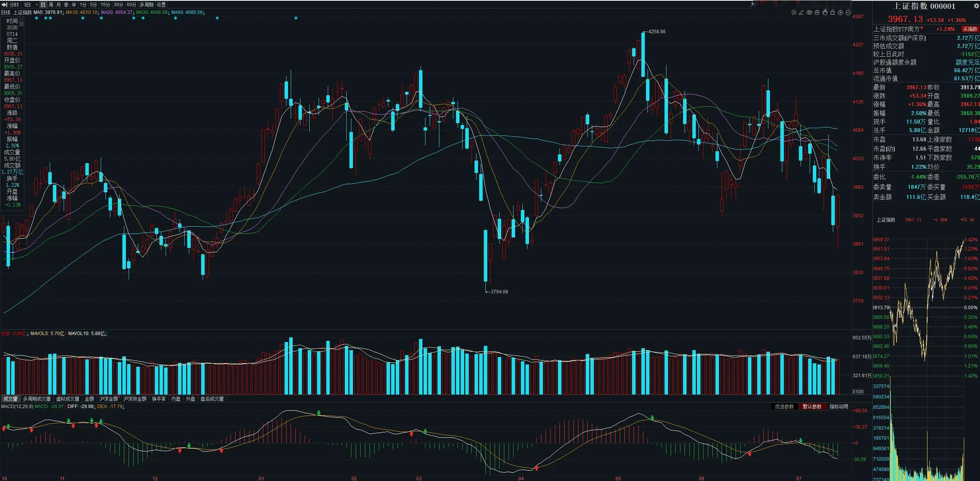Screen dimensions: 980x481
Task: Open chart settings gear in chart toolbar
Action: pyautogui.click(x=794, y=12)
